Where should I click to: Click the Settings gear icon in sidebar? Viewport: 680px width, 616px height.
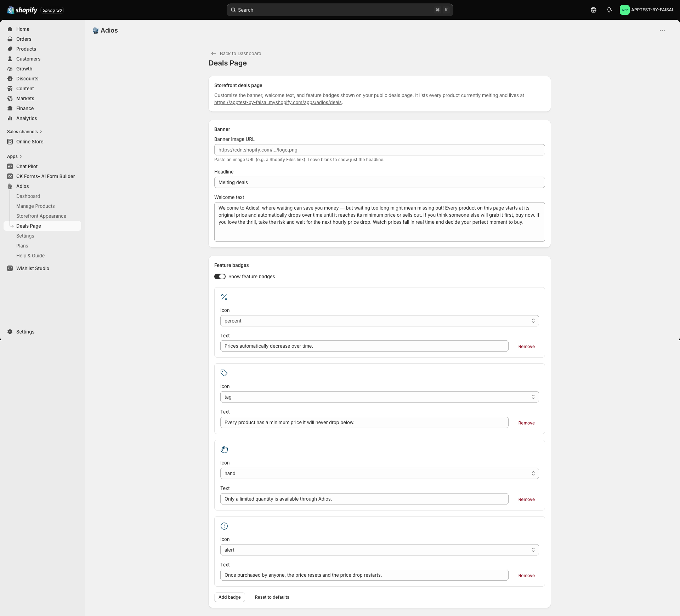[x=10, y=332]
